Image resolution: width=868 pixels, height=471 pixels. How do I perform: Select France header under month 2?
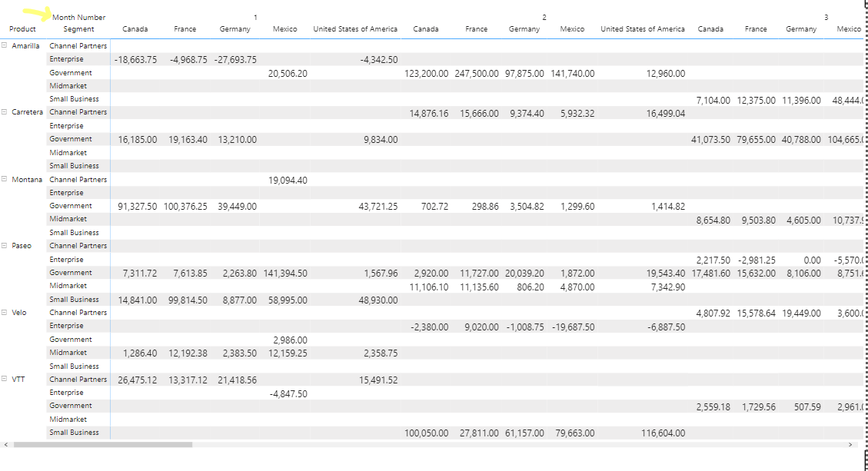(476, 28)
